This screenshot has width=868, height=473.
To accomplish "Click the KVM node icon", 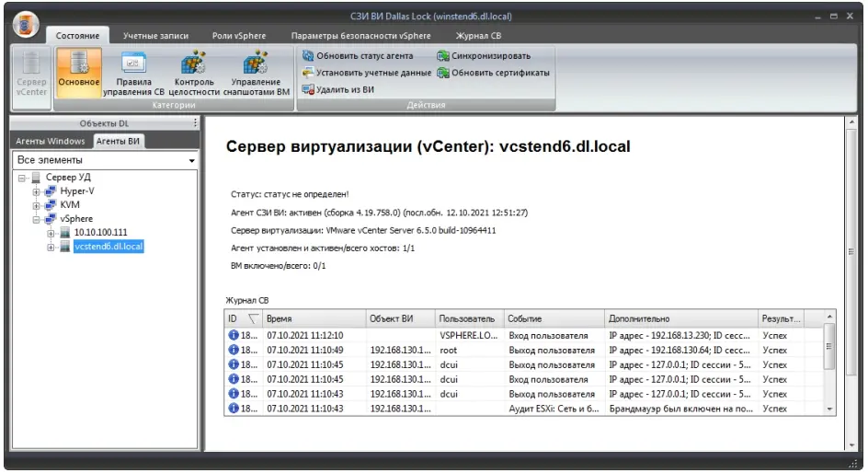I will (51, 205).
